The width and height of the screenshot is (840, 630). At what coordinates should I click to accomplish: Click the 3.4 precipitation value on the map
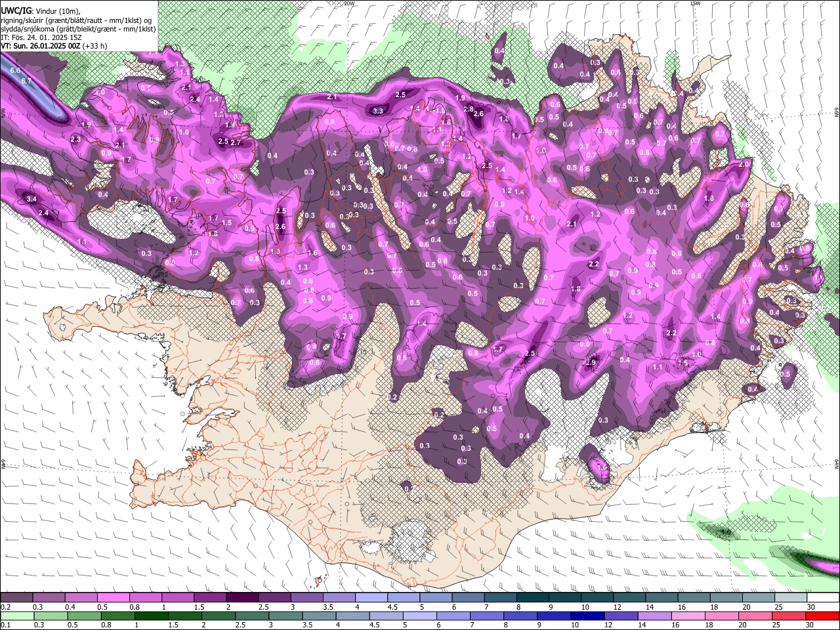(31, 199)
